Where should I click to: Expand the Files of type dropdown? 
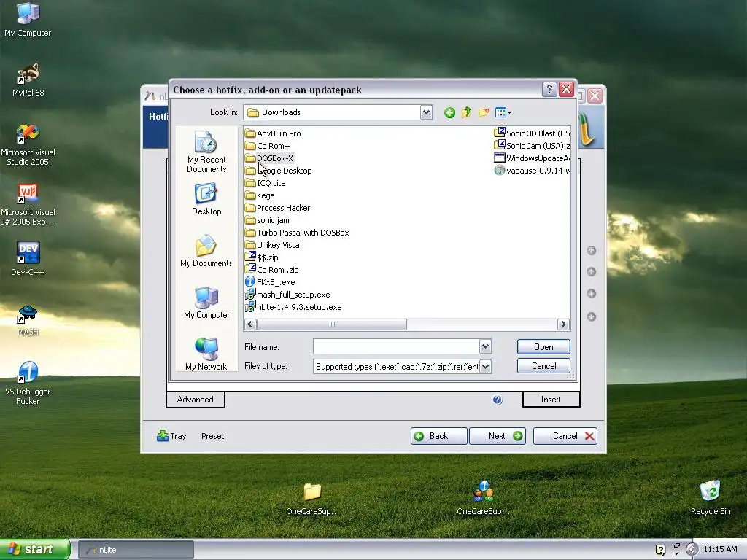485,366
